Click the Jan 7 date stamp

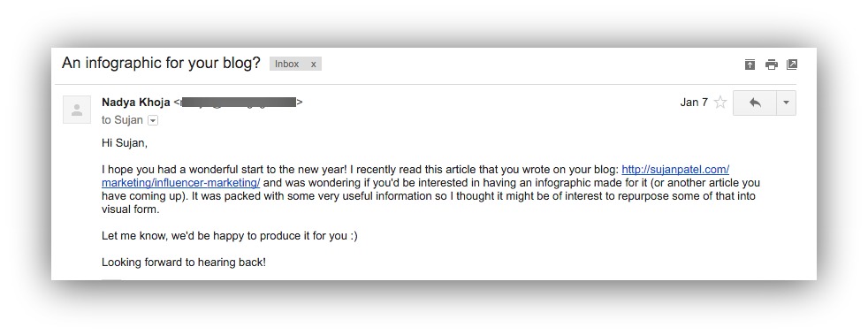pos(694,103)
